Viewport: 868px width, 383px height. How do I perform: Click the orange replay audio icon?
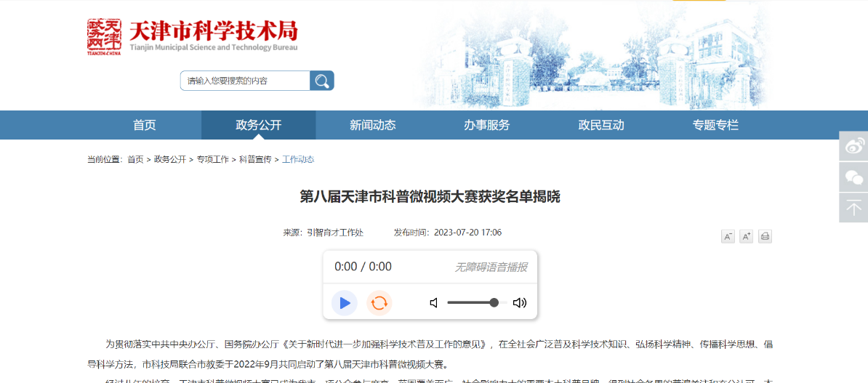379,303
